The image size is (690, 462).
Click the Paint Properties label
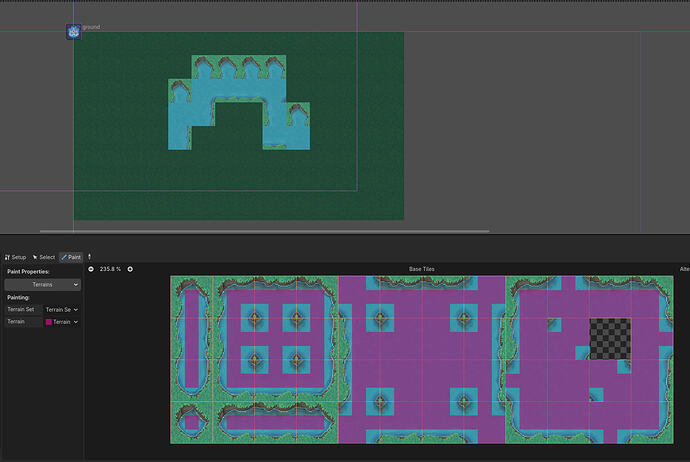(x=29, y=271)
